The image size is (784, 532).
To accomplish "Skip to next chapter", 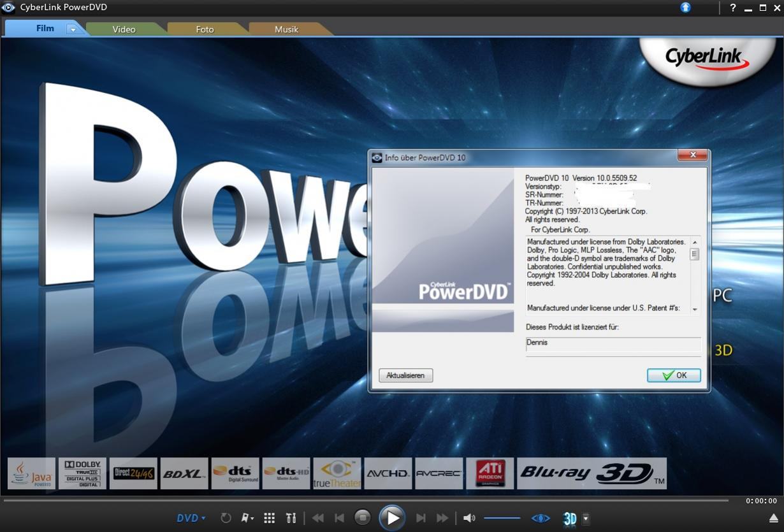I will click(421, 519).
